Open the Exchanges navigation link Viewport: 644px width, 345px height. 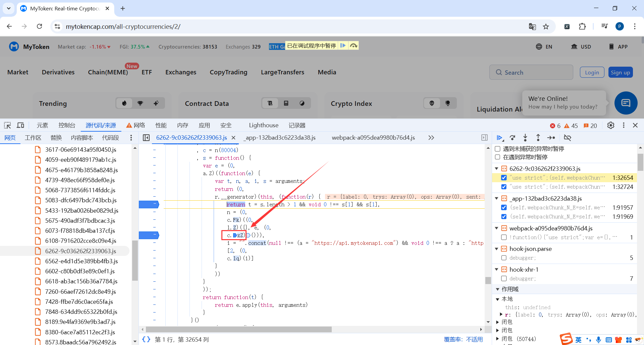tap(181, 72)
